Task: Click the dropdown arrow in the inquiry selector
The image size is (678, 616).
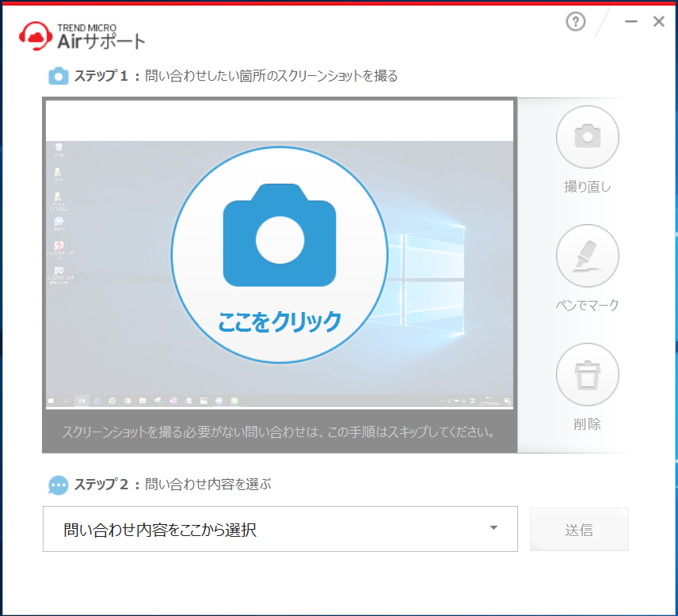Action: [x=493, y=528]
